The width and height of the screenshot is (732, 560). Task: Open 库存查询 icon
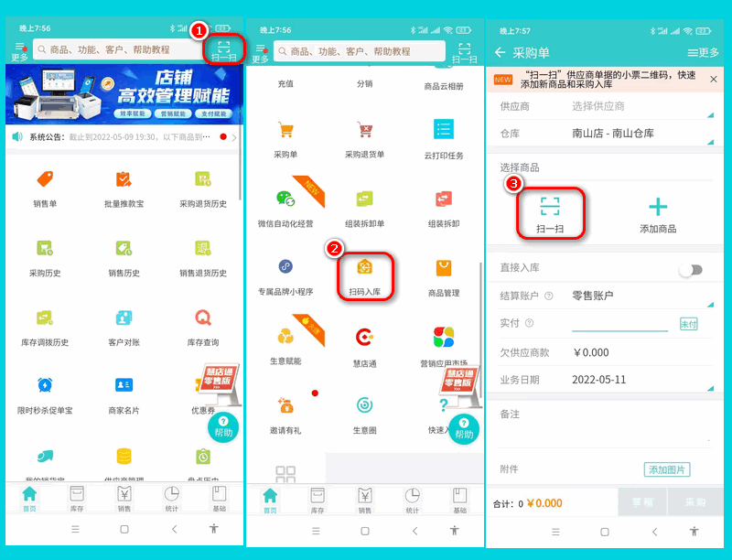click(x=202, y=319)
